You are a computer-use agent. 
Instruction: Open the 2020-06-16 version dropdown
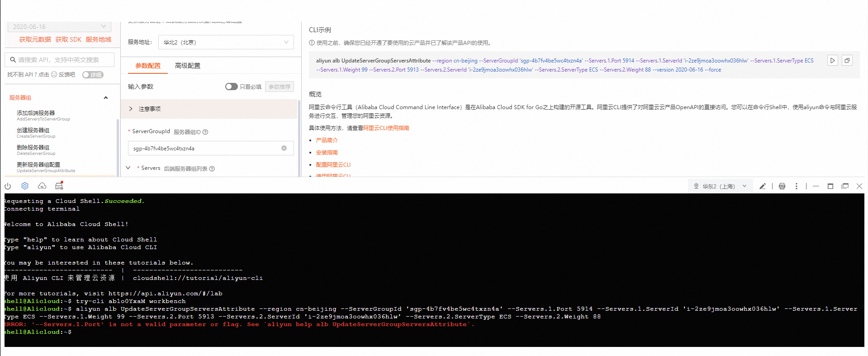(59, 27)
